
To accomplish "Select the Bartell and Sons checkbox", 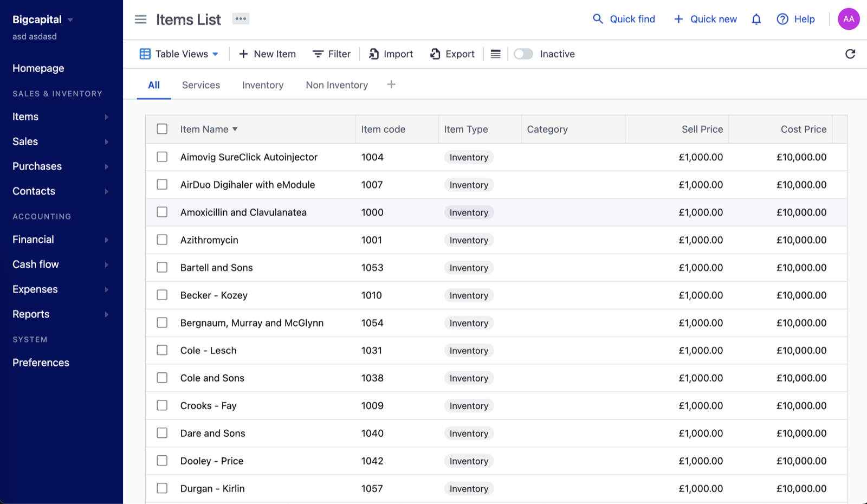I will coord(162,267).
